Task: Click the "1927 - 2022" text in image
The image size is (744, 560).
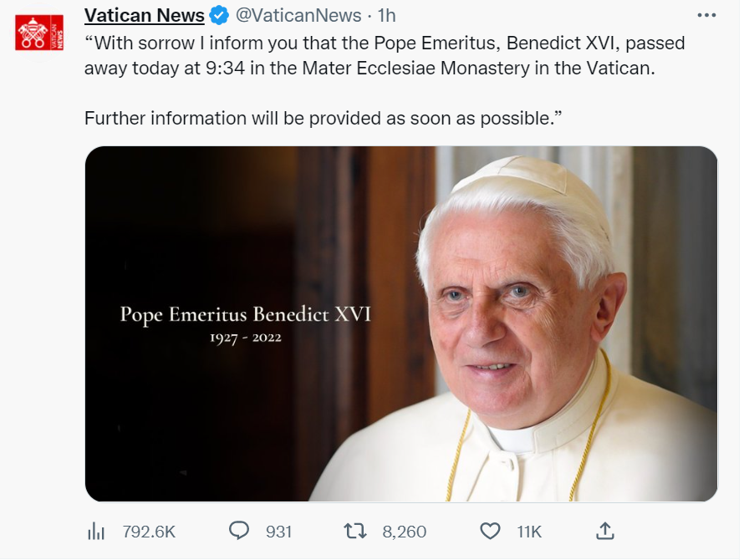Action: coord(245,339)
